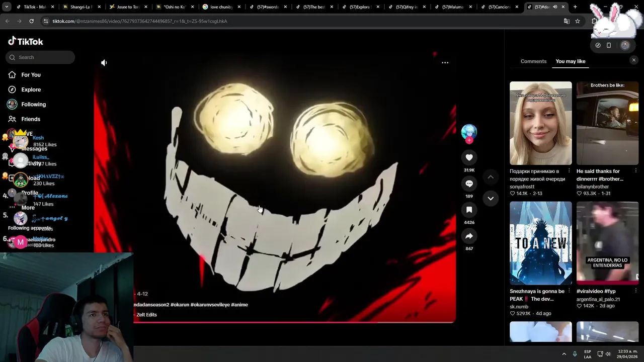Click the TikTok search field
The width and height of the screenshot is (644, 362).
click(x=40, y=57)
